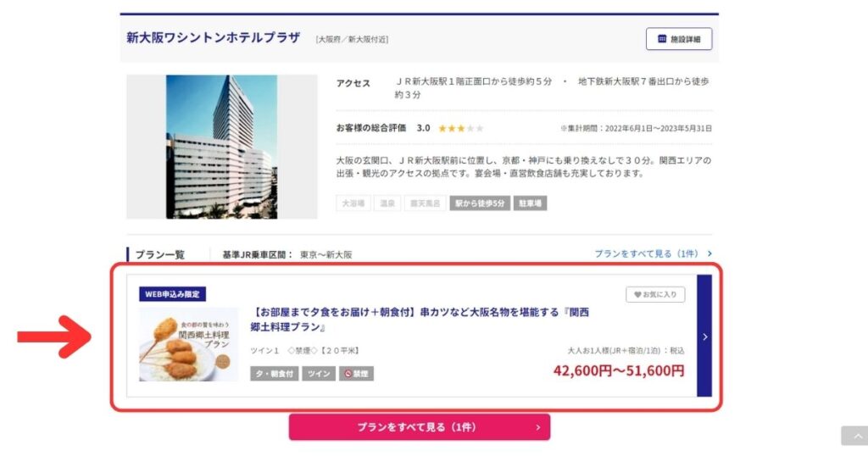Image resolution: width=868 pixels, height=456 pixels.
Task: Click the star rating icons
Action: [x=460, y=128]
